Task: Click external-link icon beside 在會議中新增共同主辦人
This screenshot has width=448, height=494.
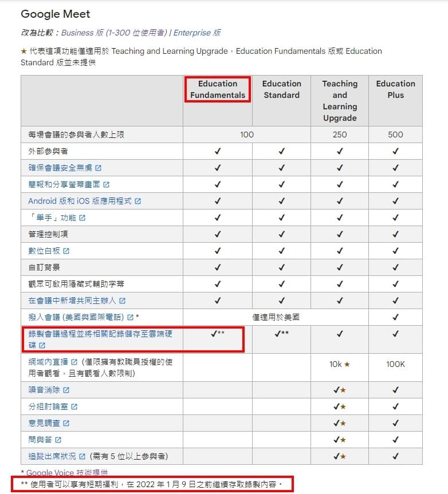Action: click(123, 301)
